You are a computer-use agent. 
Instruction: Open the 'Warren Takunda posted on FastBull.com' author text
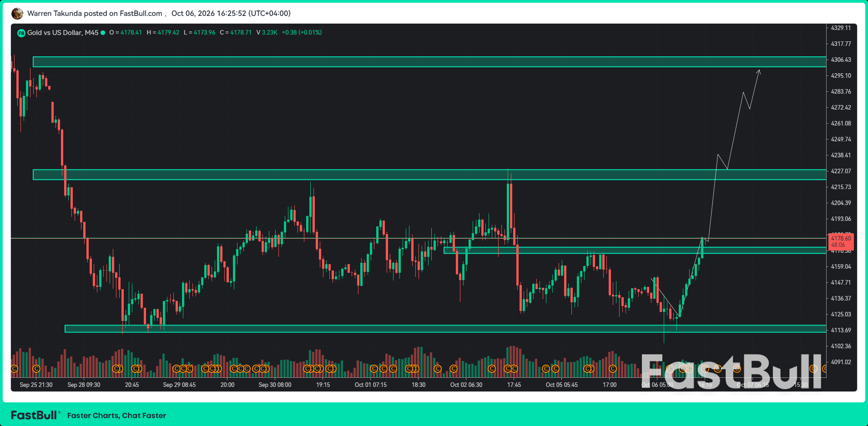(95, 13)
